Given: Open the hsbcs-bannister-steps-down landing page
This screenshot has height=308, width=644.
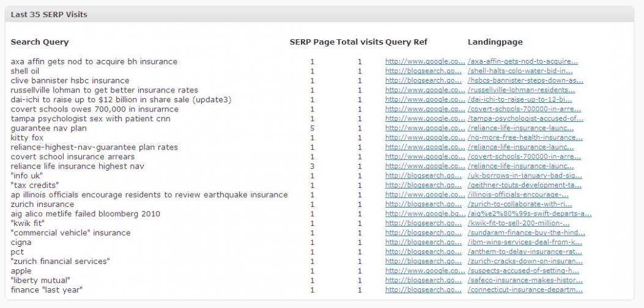Looking at the screenshot, I should click(x=525, y=80).
